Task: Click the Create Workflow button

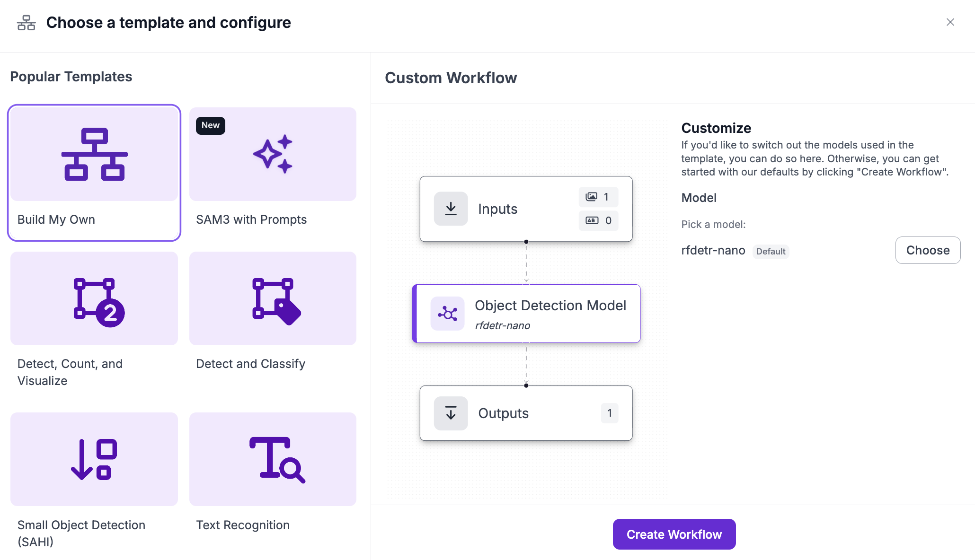Action: click(674, 534)
